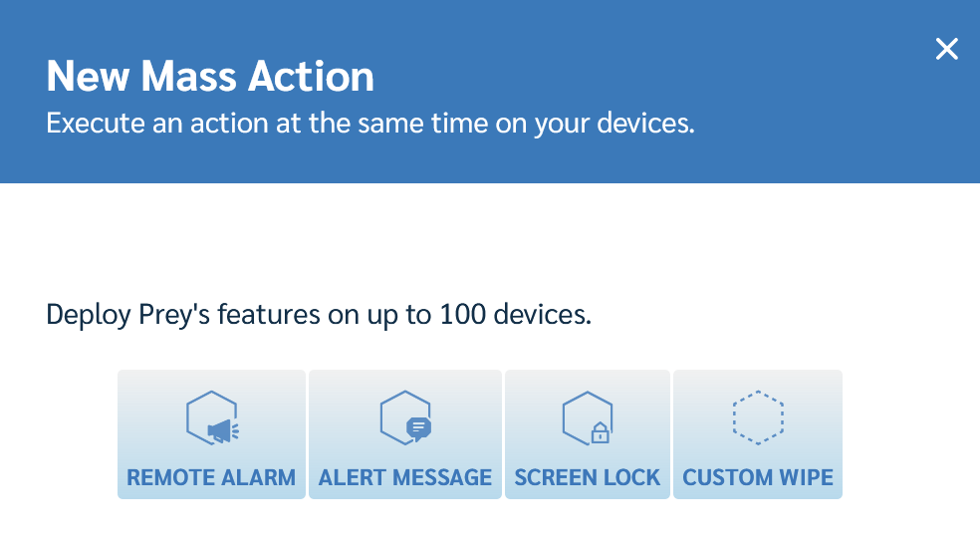Launch the custom wipe mass action
The image size is (980, 546).
(758, 434)
